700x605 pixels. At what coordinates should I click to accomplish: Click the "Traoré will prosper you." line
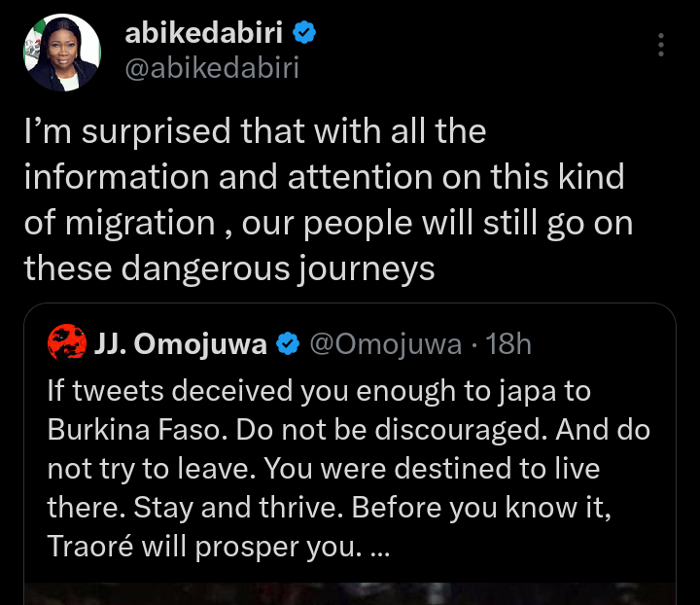[x=205, y=547]
